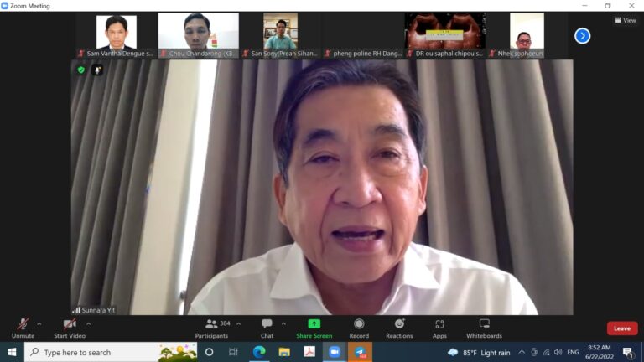
Task: Expand audio options arrow next to Unmute
Action: 39,323
